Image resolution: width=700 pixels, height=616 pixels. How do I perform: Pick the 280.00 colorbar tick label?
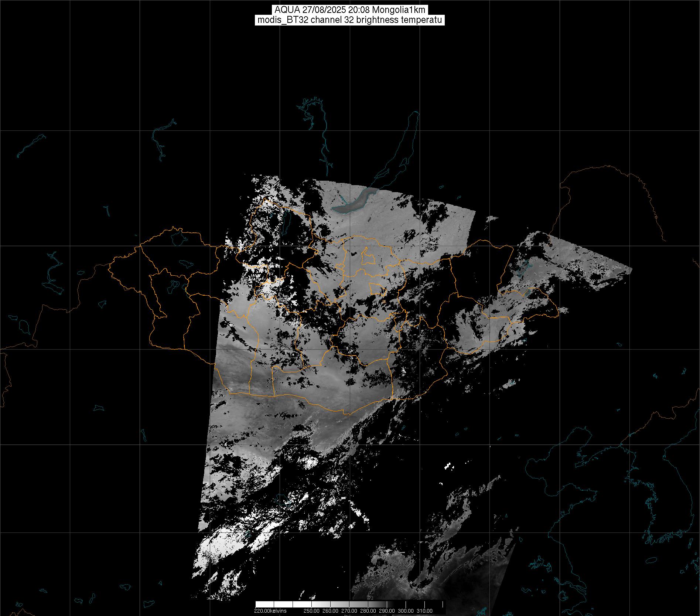pyautogui.click(x=368, y=610)
